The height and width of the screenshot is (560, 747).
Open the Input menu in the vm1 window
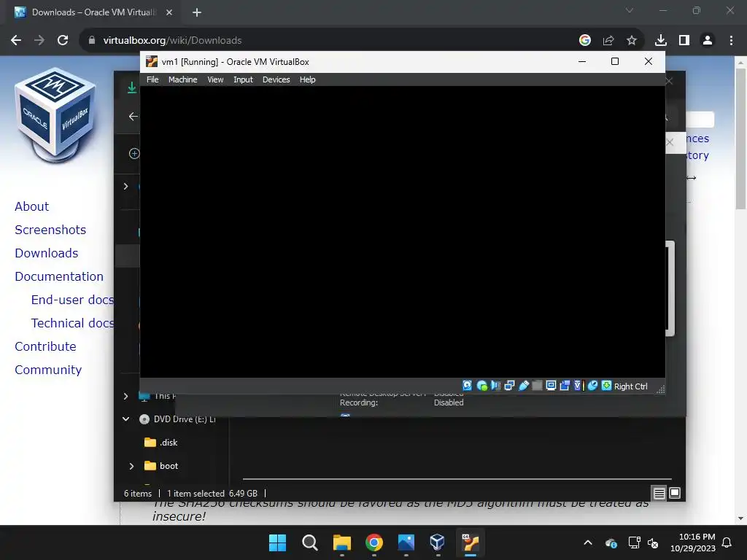coord(243,79)
